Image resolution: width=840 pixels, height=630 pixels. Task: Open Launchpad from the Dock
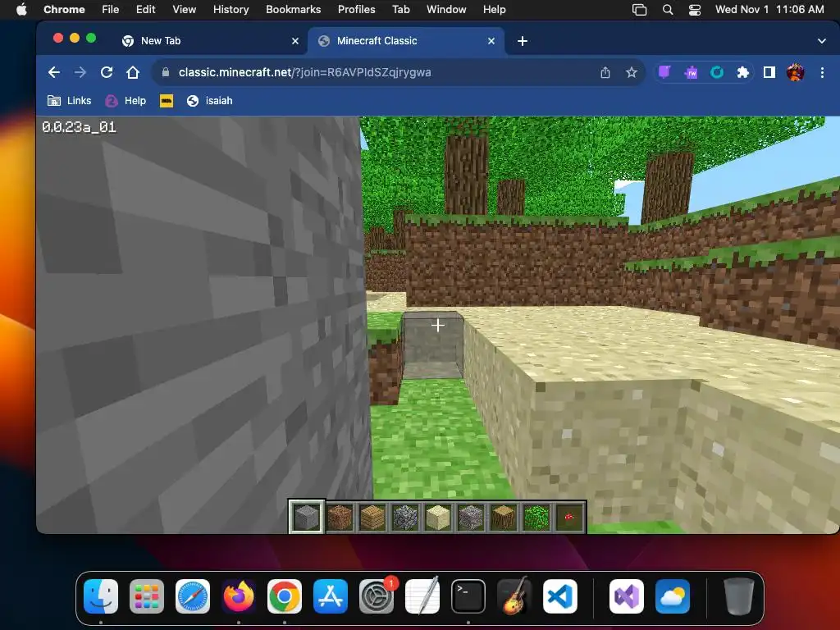point(147,596)
